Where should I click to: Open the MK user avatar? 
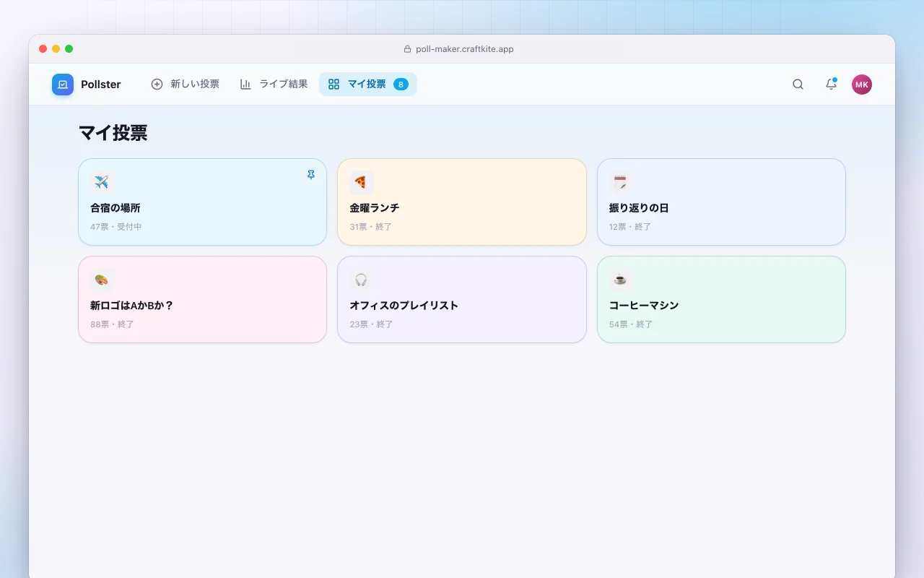pos(862,85)
